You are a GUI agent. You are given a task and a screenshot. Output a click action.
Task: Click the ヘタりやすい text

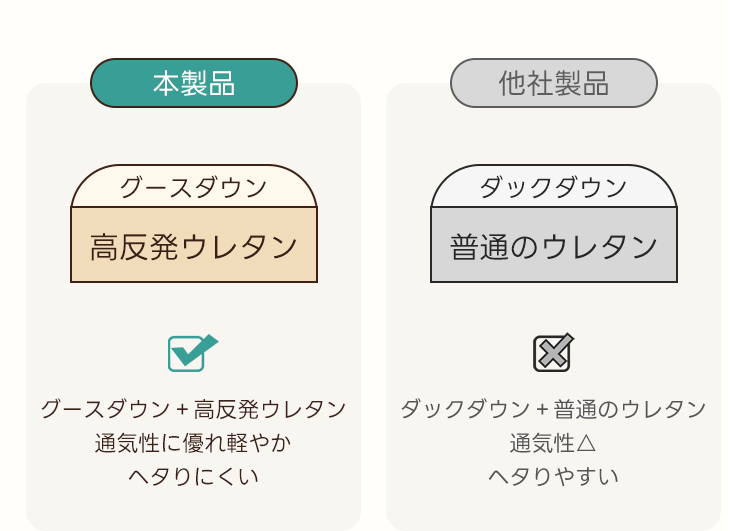(x=554, y=476)
